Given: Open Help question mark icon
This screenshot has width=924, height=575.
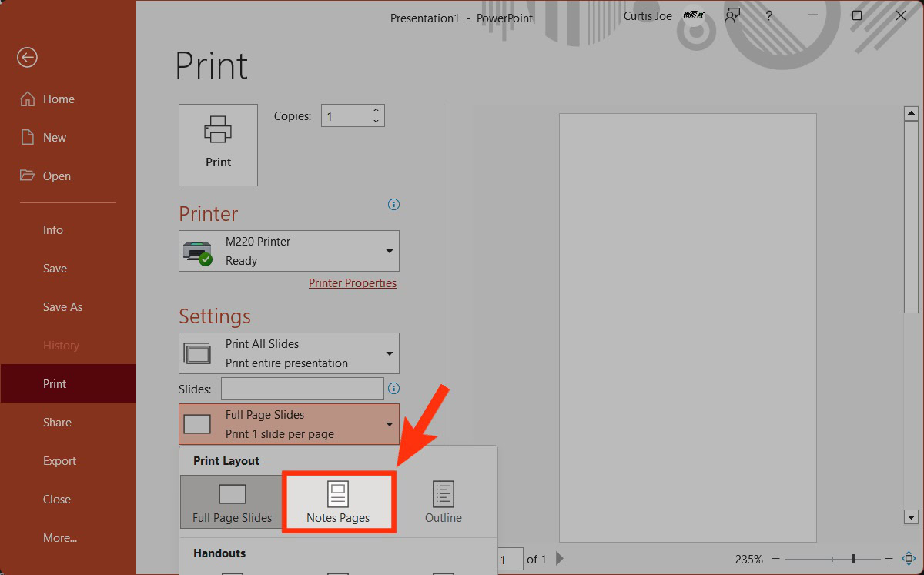Looking at the screenshot, I should click(768, 16).
